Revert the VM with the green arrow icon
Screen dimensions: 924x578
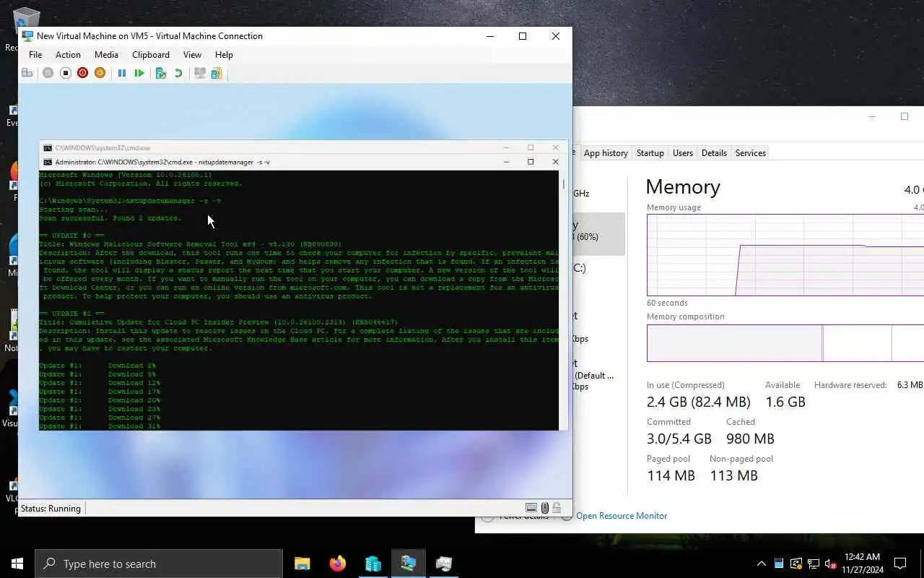coord(178,73)
